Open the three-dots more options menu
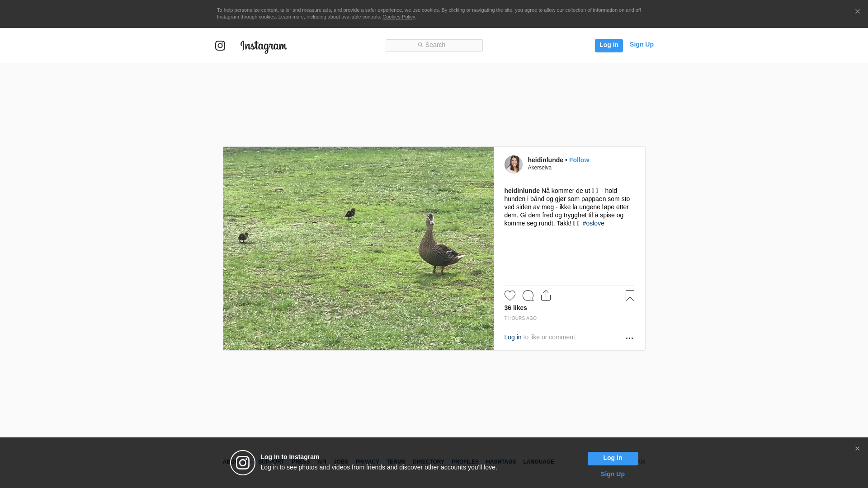Image resolution: width=868 pixels, height=488 pixels. (x=629, y=338)
